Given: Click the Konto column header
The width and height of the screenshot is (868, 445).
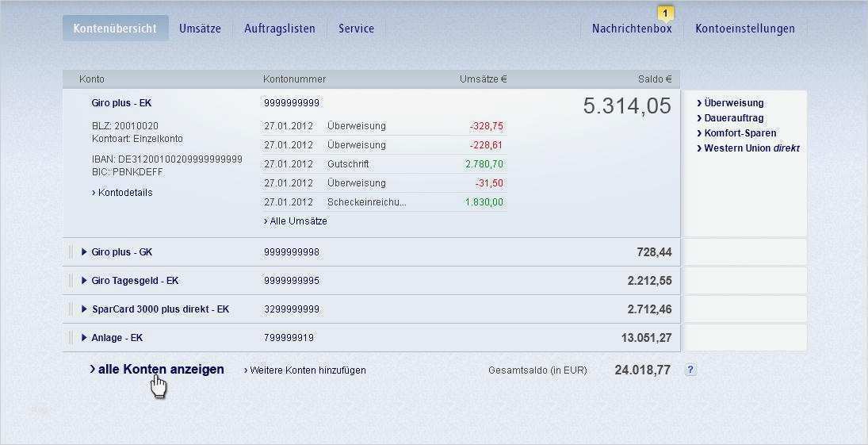Looking at the screenshot, I should (92, 79).
